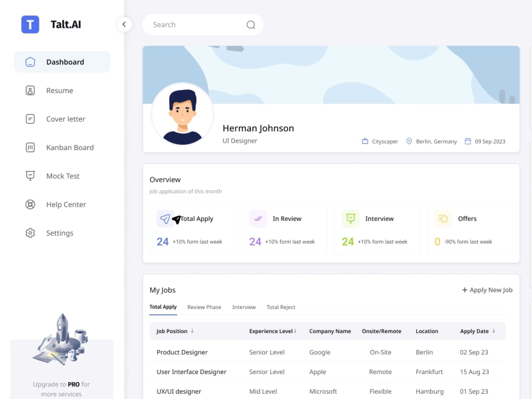Click the rocket illustration in the upgrade card

point(61,339)
